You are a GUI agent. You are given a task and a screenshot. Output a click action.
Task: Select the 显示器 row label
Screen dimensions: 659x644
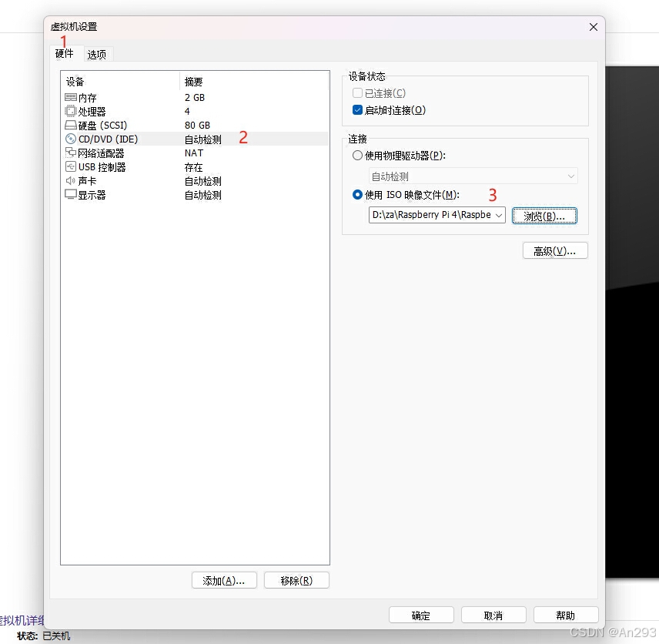point(92,195)
